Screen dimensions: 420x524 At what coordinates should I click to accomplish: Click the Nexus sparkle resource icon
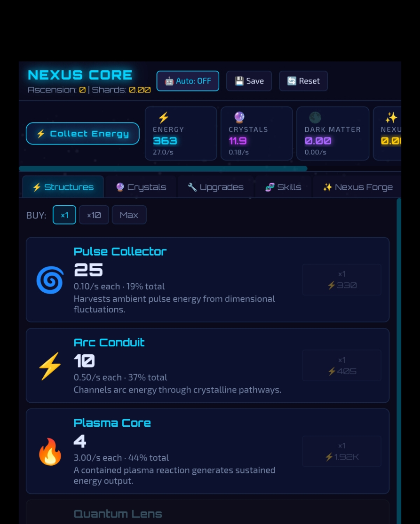click(391, 117)
